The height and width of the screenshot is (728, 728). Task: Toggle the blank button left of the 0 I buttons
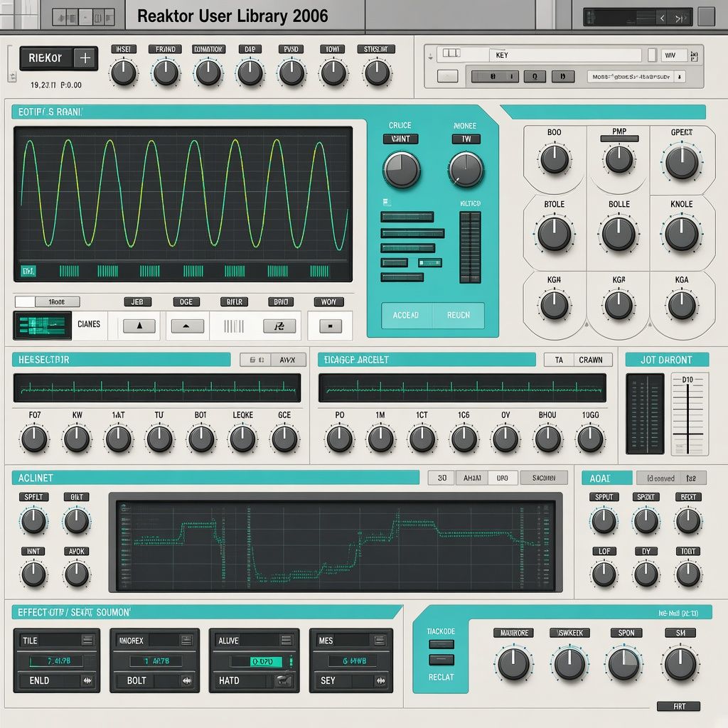point(448,77)
